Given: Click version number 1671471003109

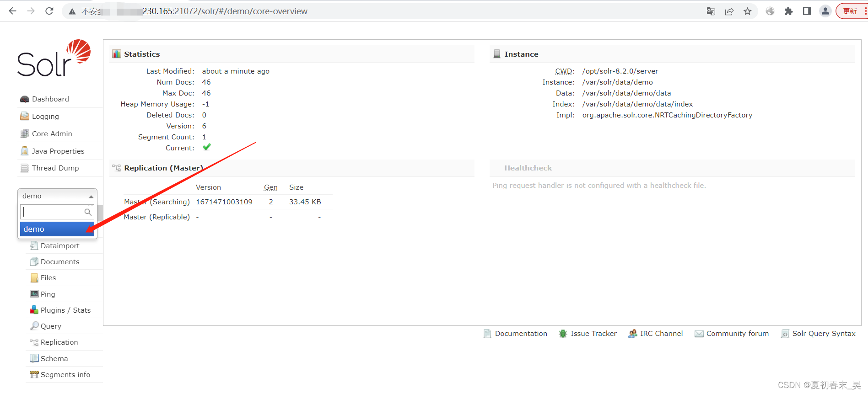Looking at the screenshot, I should click(x=224, y=202).
